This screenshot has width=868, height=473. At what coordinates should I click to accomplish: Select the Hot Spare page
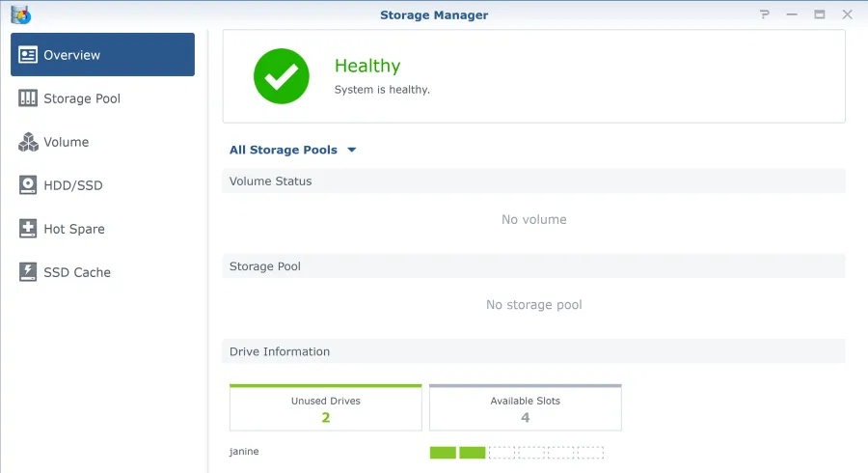(x=102, y=229)
